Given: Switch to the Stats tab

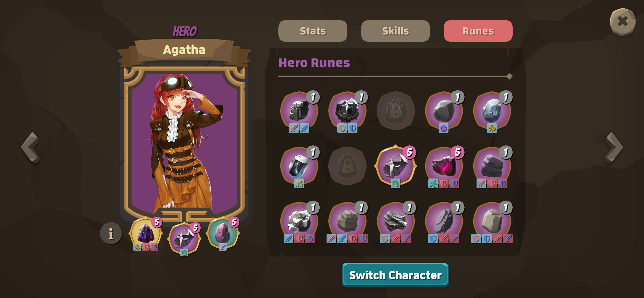Looking at the screenshot, I should 313,31.
